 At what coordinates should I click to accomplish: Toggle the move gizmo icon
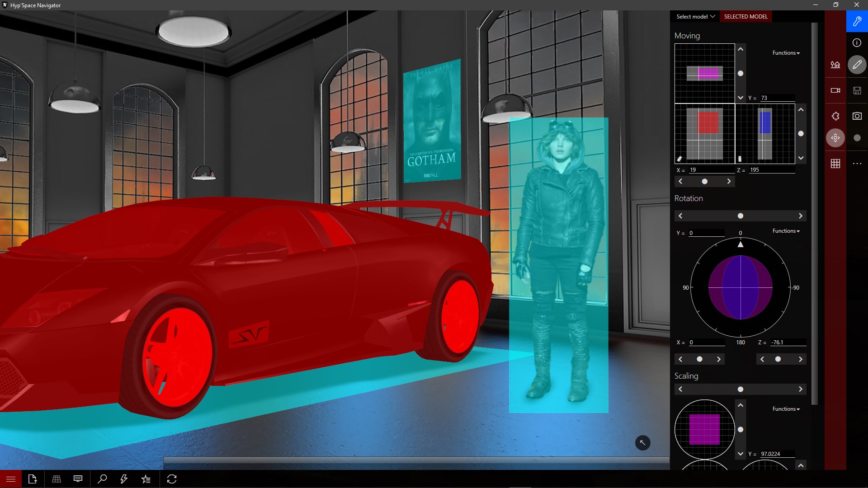(835, 138)
